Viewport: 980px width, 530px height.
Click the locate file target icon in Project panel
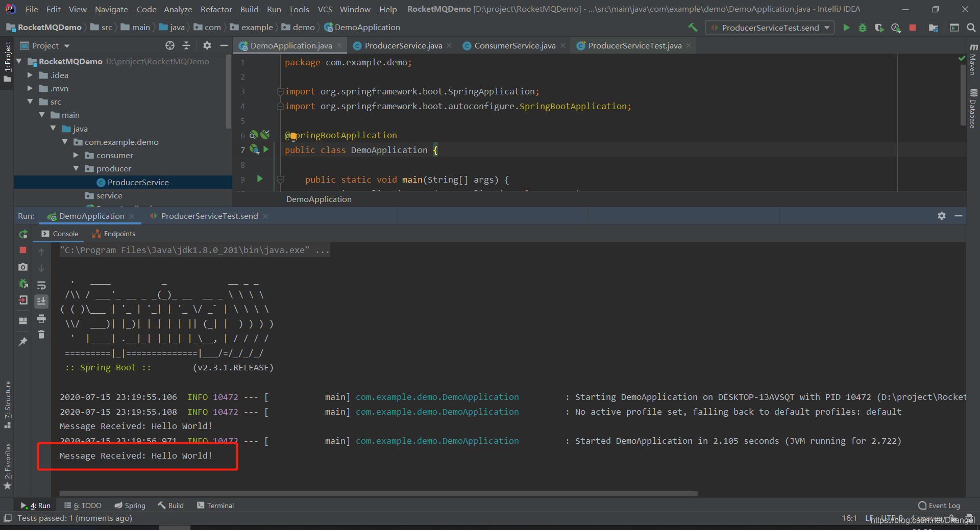tap(170, 45)
